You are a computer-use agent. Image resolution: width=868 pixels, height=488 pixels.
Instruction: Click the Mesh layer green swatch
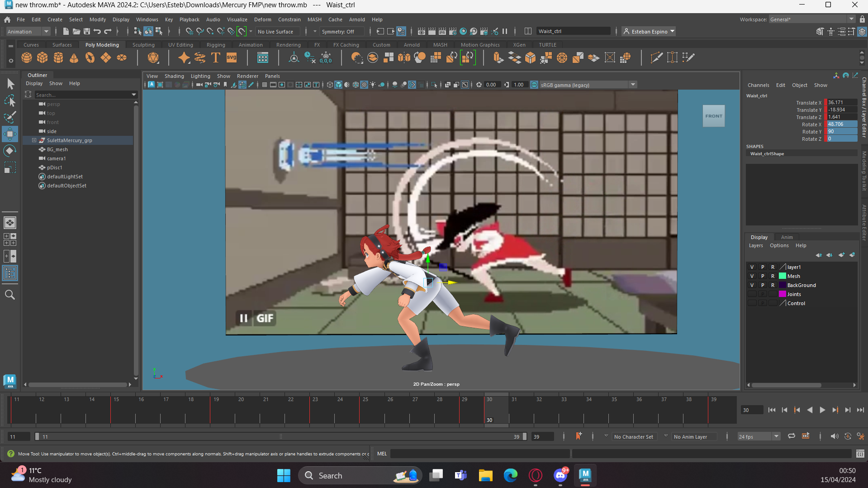click(783, 276)
